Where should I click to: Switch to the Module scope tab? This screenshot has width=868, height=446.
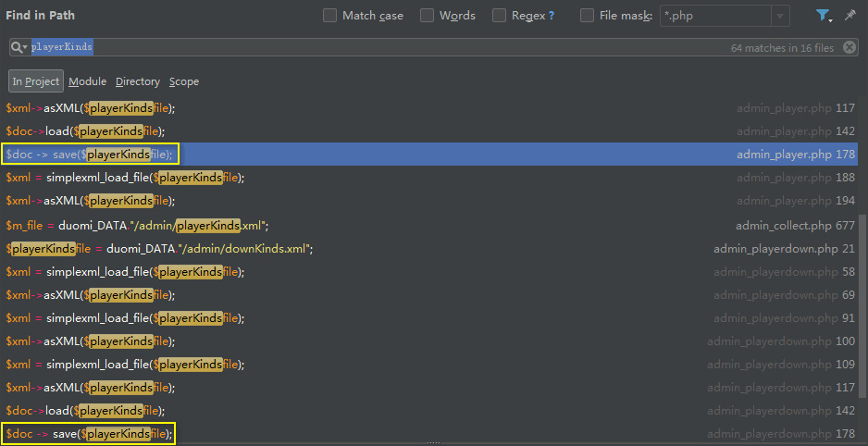coord(87,81)
